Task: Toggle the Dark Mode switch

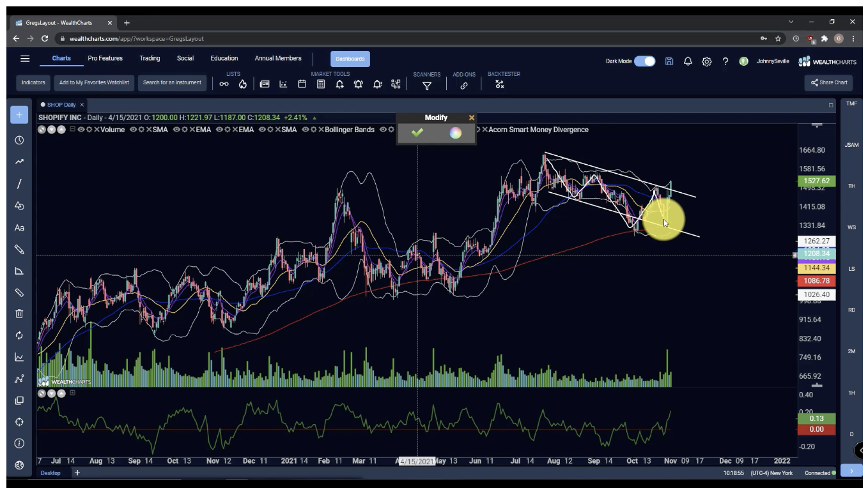Action: [645, 61]
